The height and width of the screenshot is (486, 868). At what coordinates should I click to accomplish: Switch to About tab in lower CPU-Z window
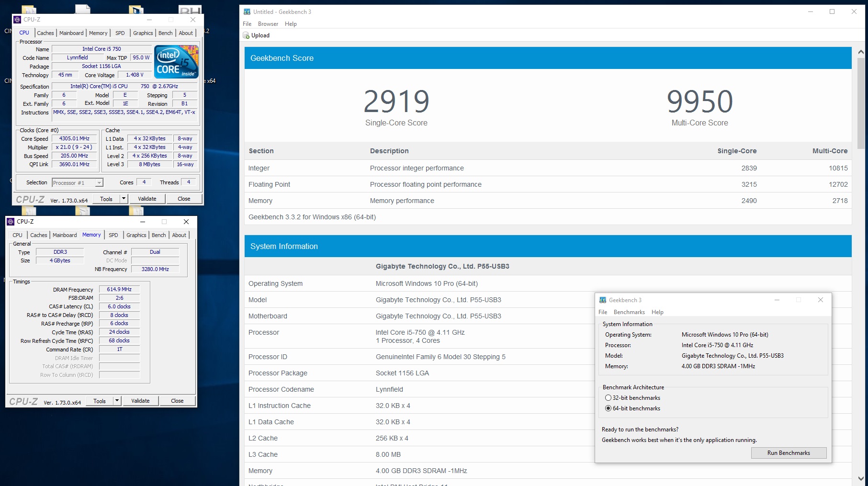(x=179, y=235)
